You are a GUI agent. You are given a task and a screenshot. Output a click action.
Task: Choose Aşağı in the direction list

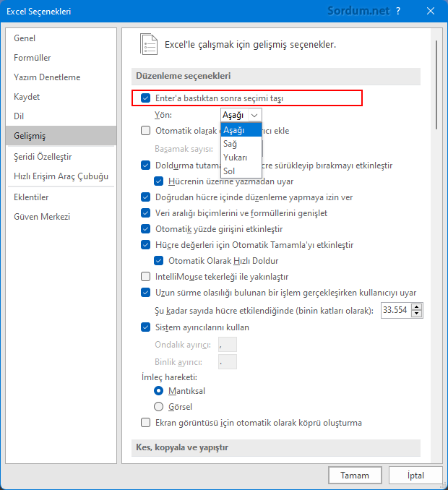tap(241, 130)
